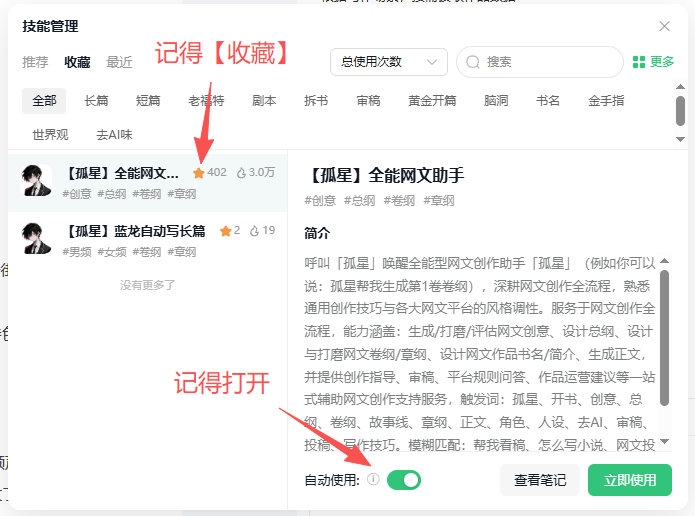Viewport: 695px width, 516px height.
Task: Open the 【孤星】蓝龙自动写长篇 skill entry
Action: click(x=148, y=240)
